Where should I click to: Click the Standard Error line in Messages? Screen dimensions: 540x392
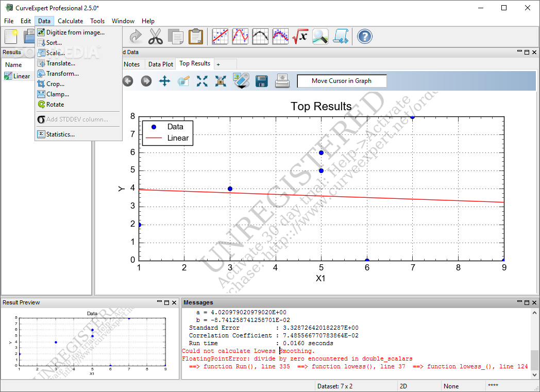click(x=274, y=328)
